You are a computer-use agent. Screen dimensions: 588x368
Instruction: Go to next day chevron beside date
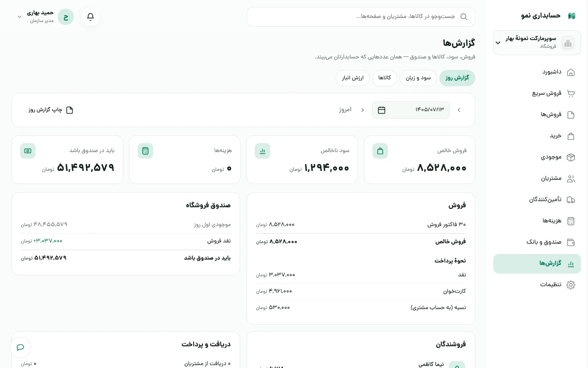coord(363,110)
